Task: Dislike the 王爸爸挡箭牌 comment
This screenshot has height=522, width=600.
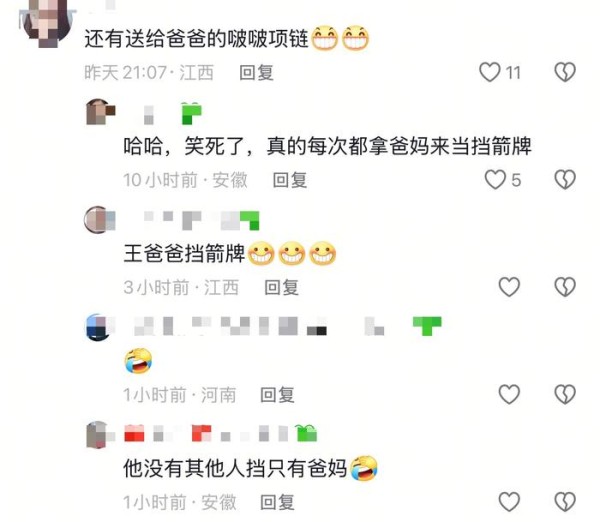Action: coord(565,287)
